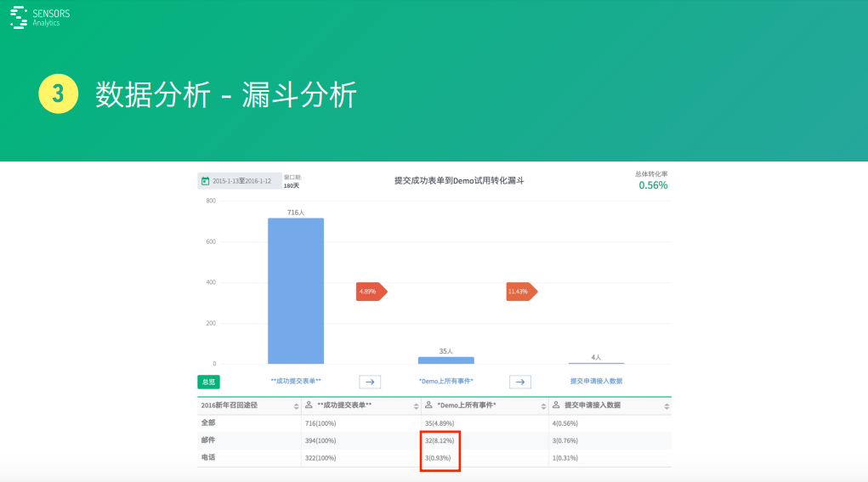Click the second step arrow icon after Demo上所有事件

(520, 382)
